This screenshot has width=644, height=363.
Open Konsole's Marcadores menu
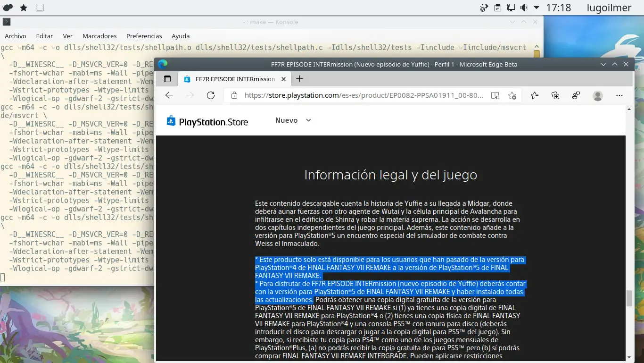pos(99,36)
